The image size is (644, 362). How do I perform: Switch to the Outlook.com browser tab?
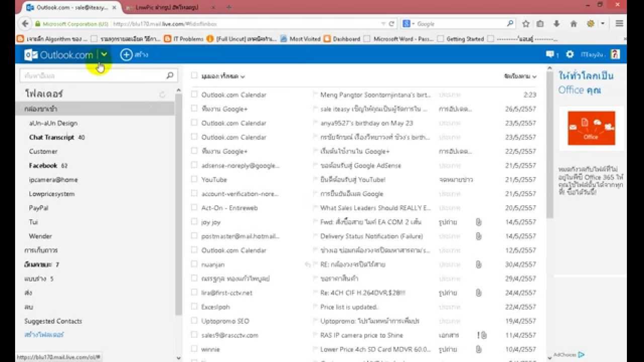[72, 8]
